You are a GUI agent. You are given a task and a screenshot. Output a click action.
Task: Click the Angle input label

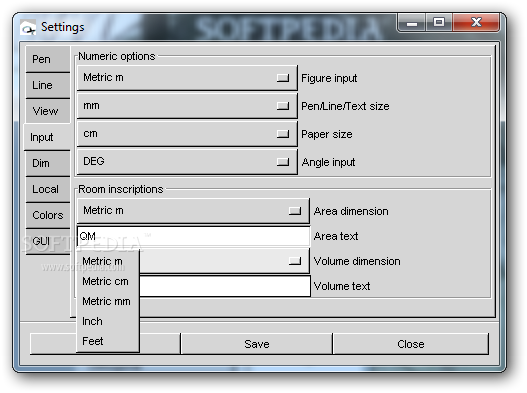pos(328,162)
